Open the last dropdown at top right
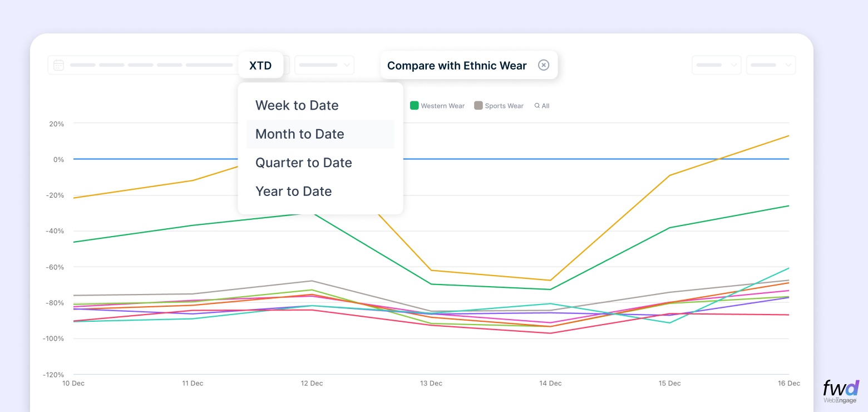Viewport: 868px width, 412px height. [771, 65]
